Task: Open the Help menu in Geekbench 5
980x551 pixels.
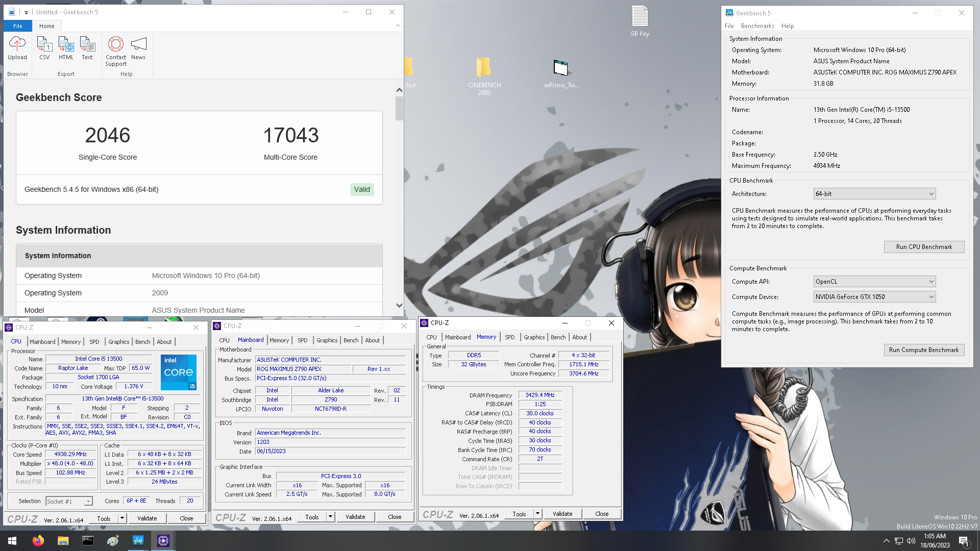Action: coord(787,26)
